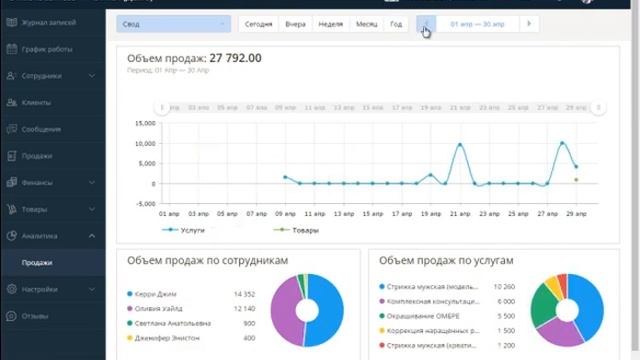Click the 09 апр services data point
Viewport: 640px width, 360px height.
pos(285,177)
